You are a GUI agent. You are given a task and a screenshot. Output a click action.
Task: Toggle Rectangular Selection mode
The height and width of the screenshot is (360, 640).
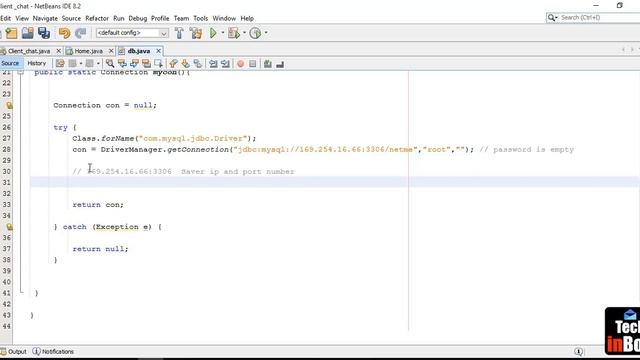(x=158, y=64)
